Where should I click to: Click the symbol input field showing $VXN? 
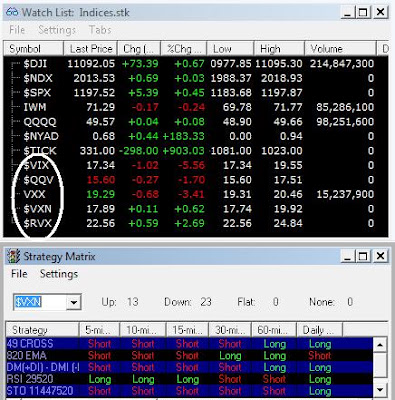click(40, 302)
